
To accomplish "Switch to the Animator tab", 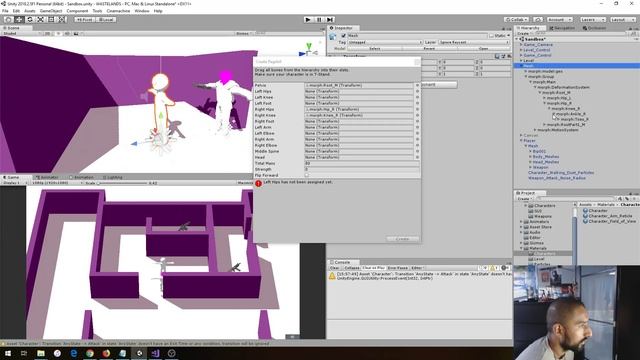I will (47, 177).
